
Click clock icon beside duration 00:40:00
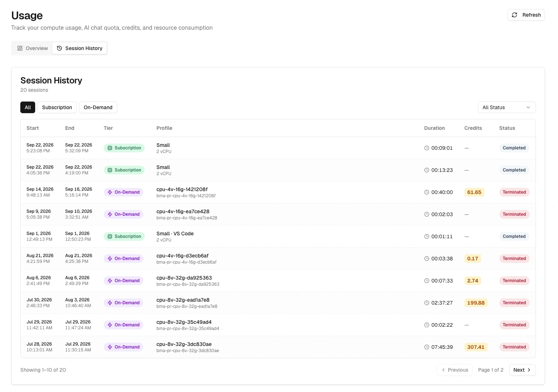point(427,192)
